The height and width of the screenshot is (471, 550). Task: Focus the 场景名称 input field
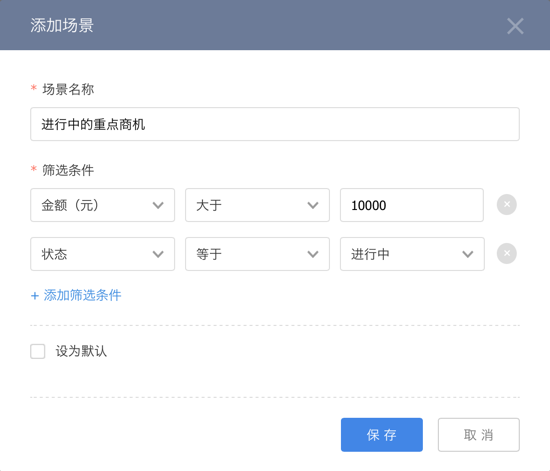click(275, 124)
